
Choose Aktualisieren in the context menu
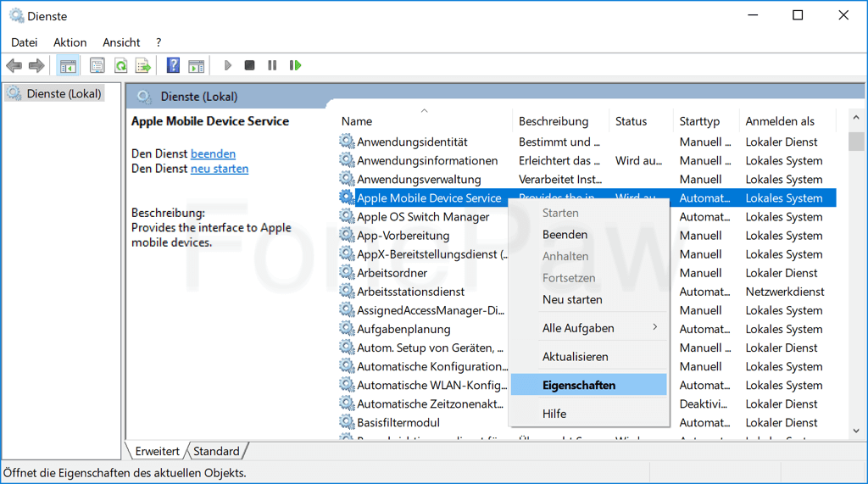(x=588, y=357)
